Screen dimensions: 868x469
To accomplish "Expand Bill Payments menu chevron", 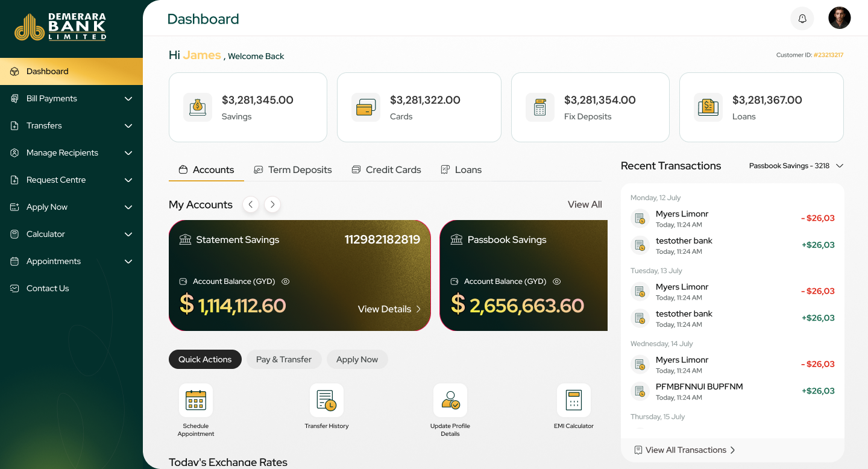I will click(x=128, y=98).
